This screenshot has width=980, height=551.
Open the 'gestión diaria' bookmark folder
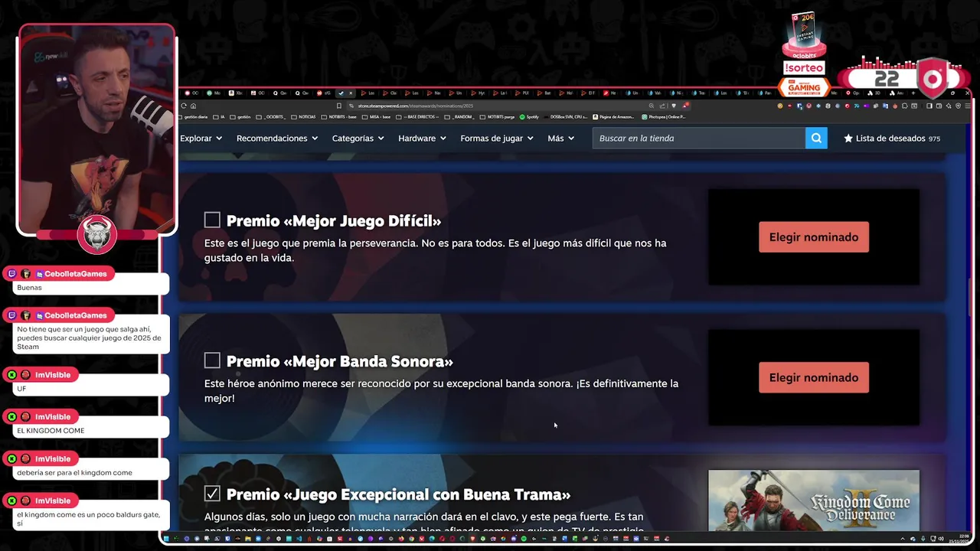pyautogui.click(x=194, y=117)
